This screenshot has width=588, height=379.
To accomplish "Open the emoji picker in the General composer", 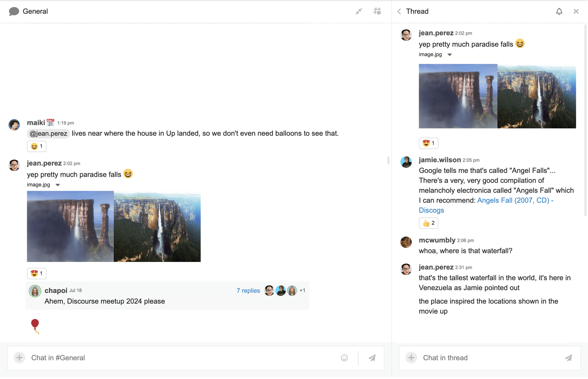I will point(344,358).
